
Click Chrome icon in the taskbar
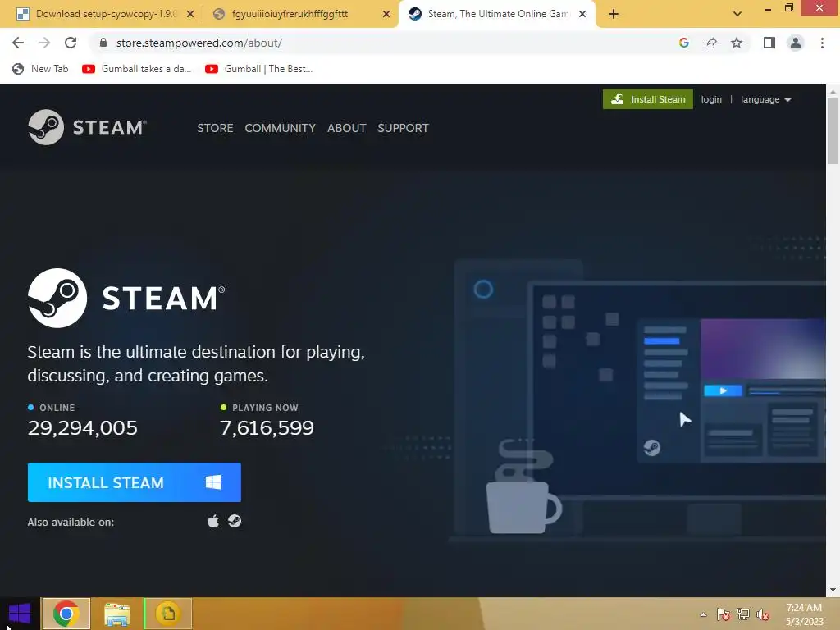[66, 614]
